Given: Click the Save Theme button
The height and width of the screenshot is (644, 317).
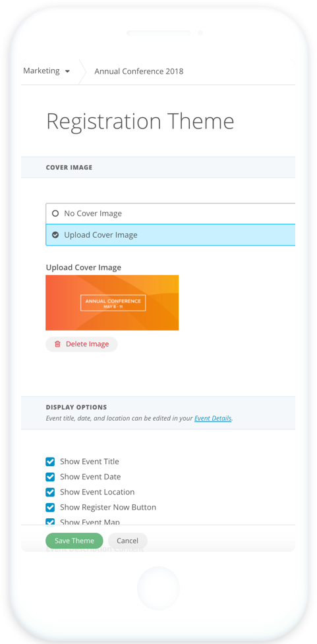Looking at the screenshot, I should click(74, 541).
